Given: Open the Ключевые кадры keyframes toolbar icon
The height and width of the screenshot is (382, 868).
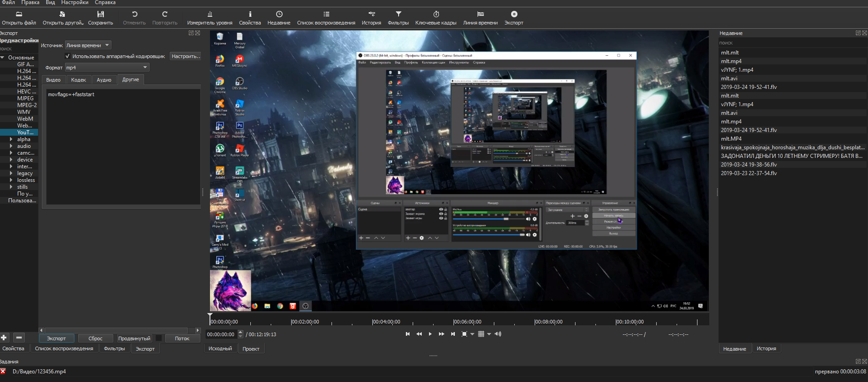Looking at the screenshot, I should [x=435, y=18].
